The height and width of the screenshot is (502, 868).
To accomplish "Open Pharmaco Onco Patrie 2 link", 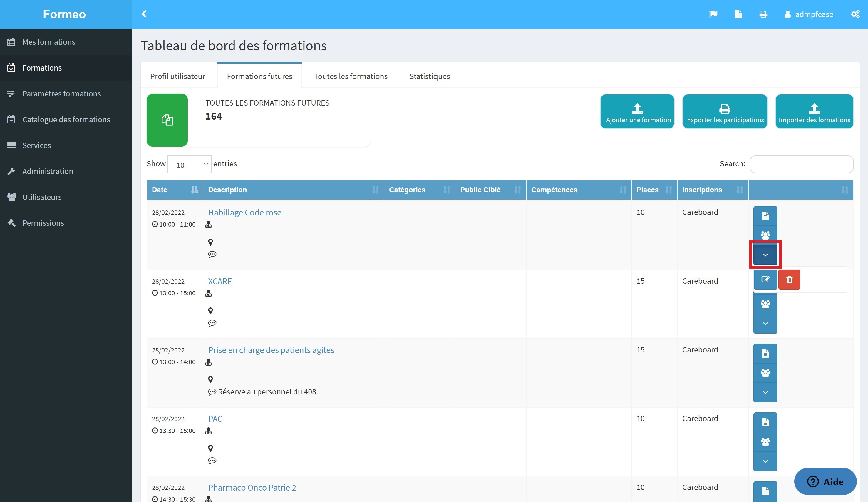I will [252, 487].
